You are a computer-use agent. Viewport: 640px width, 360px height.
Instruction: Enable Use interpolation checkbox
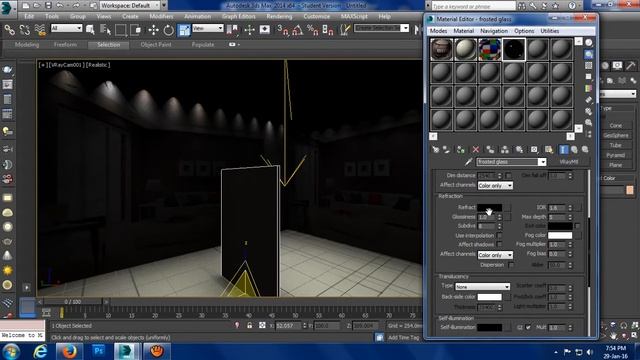pyautogui.click(x=499, y=236)
